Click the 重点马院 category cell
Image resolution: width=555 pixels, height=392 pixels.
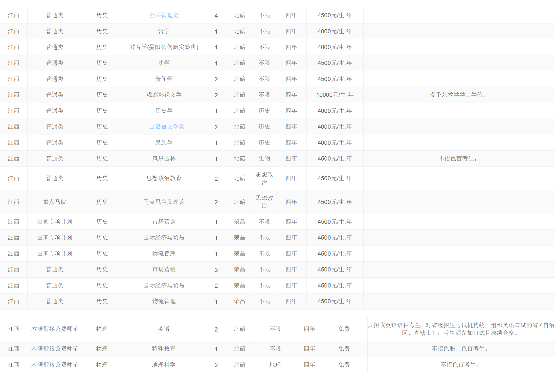point(55,202)
